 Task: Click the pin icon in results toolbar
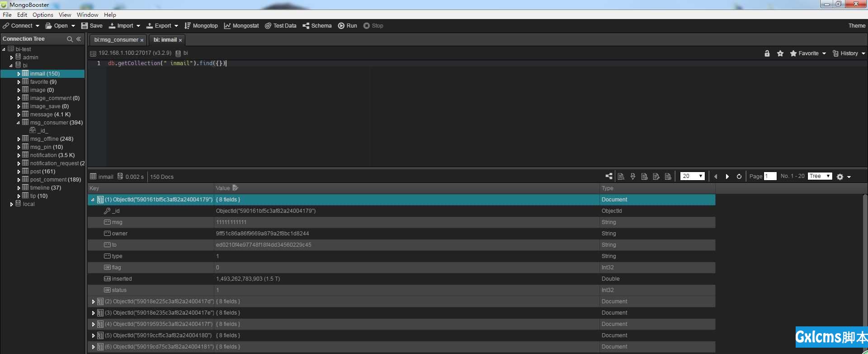click(x=633, y=177)
